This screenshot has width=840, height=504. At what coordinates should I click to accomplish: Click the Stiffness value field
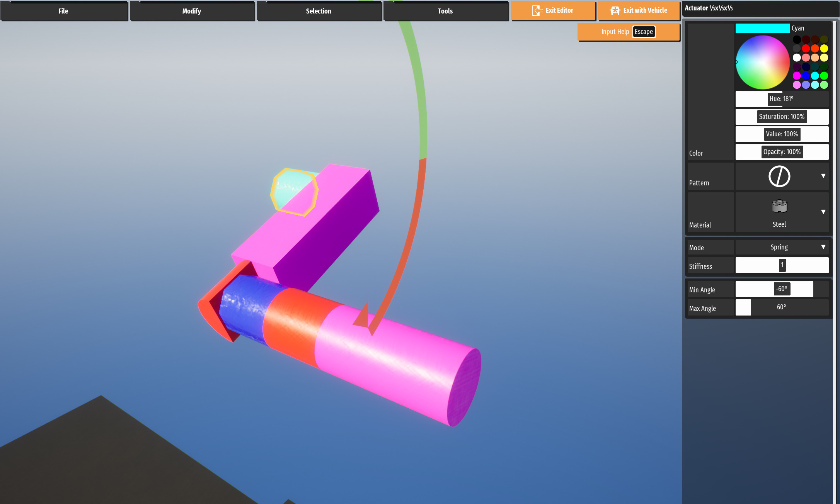pos(782,265)
